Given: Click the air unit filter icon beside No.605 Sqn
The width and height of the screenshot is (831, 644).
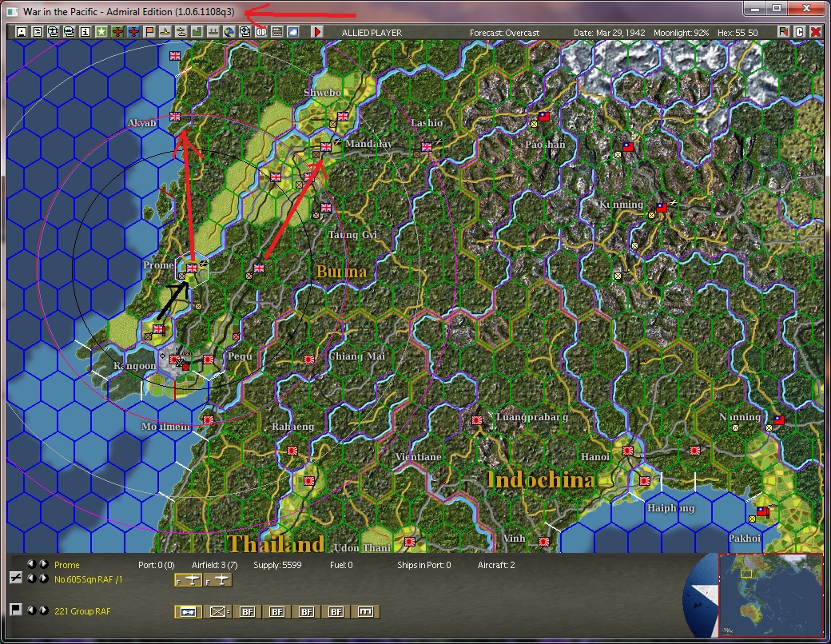Looking at the screenshot, I should pyautogui.click(x=16, y=578).
